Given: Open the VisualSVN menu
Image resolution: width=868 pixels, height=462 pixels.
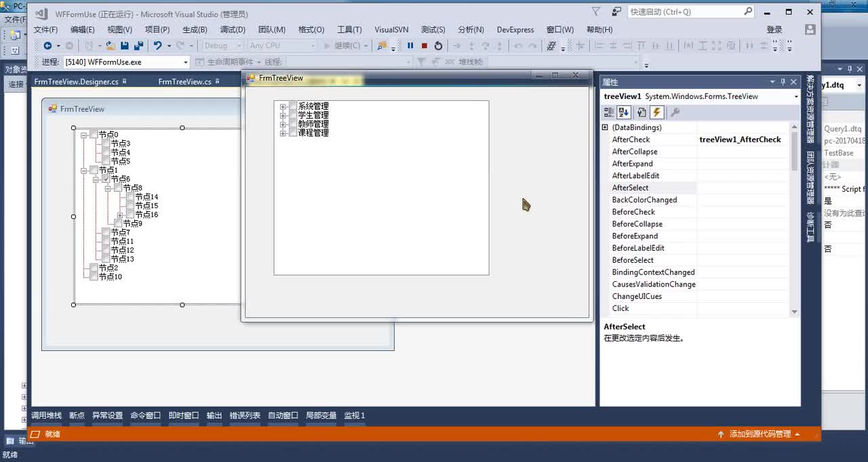Looking at the screenshot, I should (x=391, y=29).
